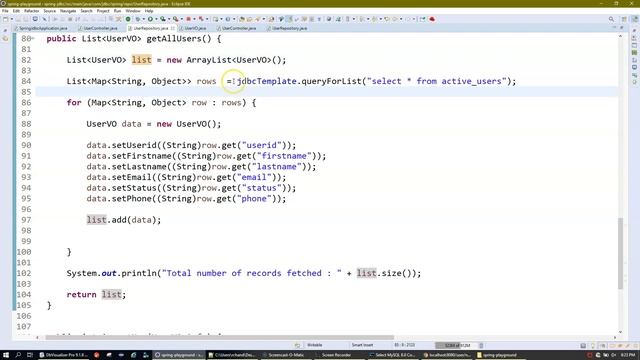The width and height of the screenshot is (640, 360).
Task: Switch to Select MySQL 8.0 console in taskbar
Action: click(x=392, y=355)
